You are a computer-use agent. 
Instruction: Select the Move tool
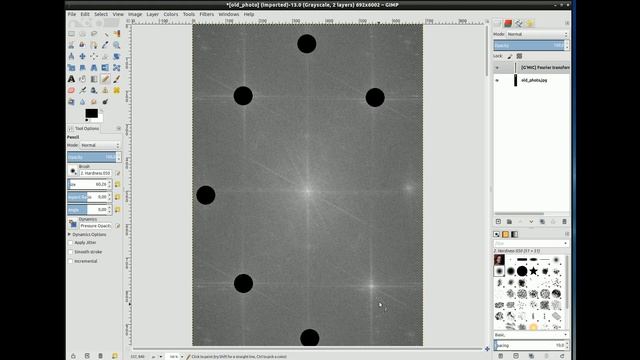(x=82, y=56)
